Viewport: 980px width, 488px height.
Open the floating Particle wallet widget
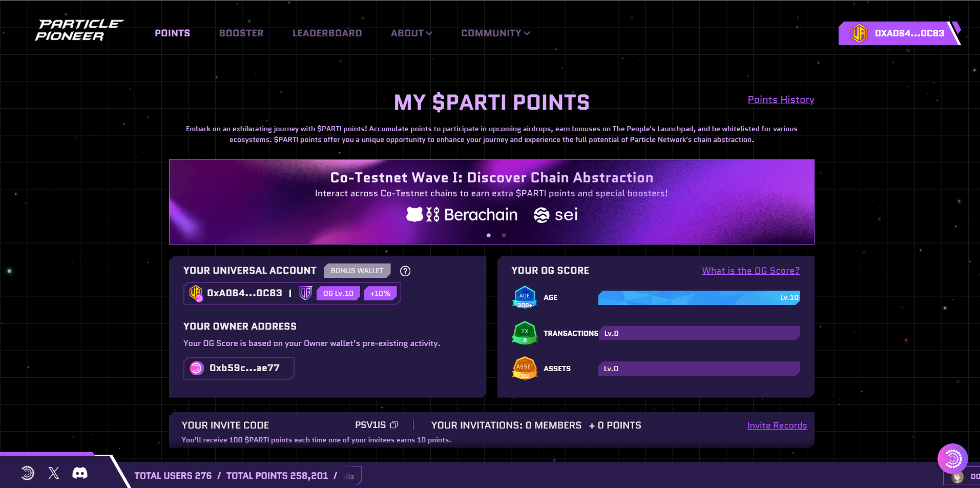point(952,459)
